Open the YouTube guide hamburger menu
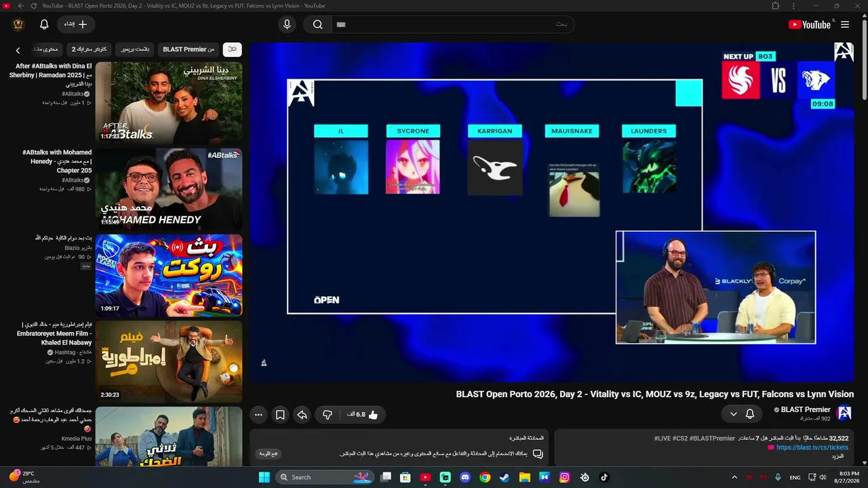Viewport: 868px width, 488px height. 845,24
